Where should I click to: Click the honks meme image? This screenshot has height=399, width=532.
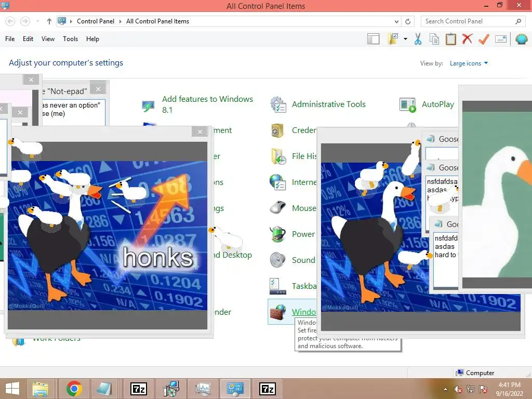108,235
